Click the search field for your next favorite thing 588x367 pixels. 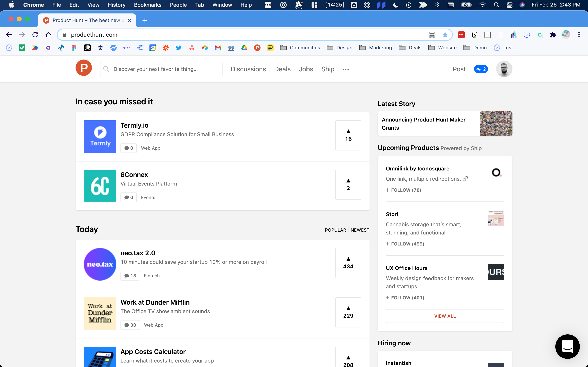(161, 69)
